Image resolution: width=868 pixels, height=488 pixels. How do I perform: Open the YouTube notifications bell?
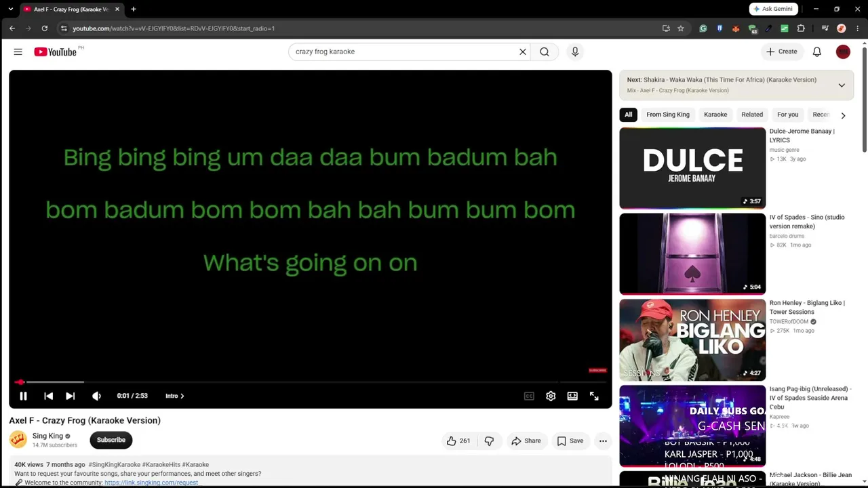(x=817, y=52)
